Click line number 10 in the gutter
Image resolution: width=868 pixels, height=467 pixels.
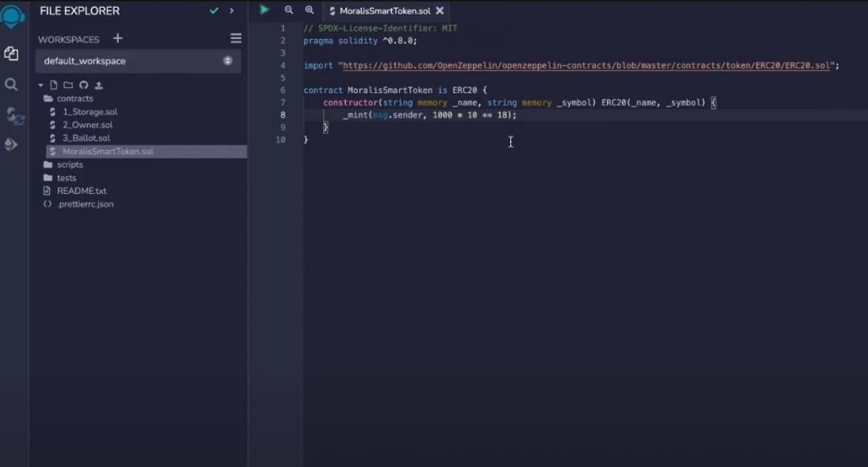coord(281,140)
